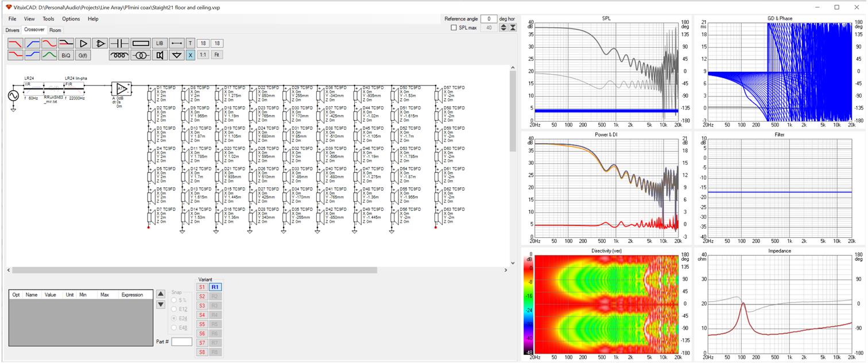
Task: Click the Part # input field
Action: (181, 342)
